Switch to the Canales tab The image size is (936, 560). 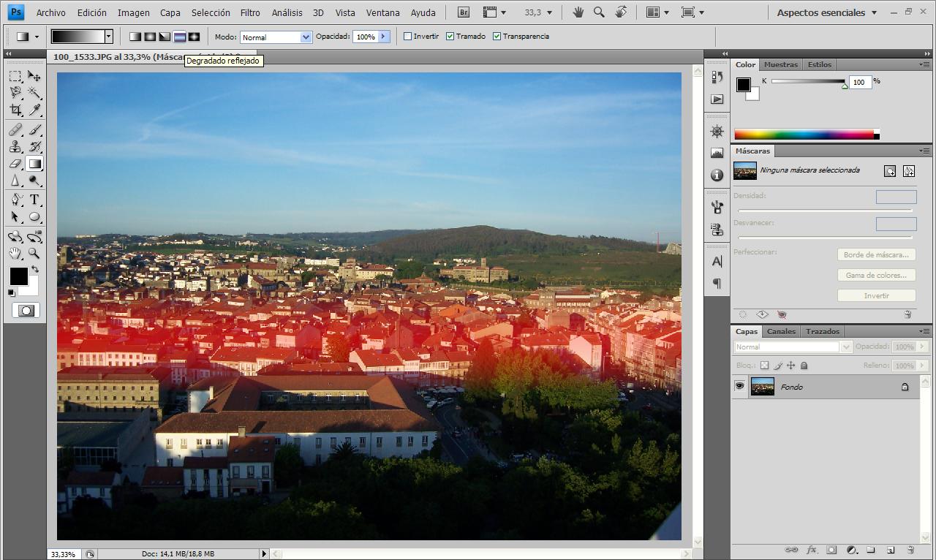(x=781, y=331)
